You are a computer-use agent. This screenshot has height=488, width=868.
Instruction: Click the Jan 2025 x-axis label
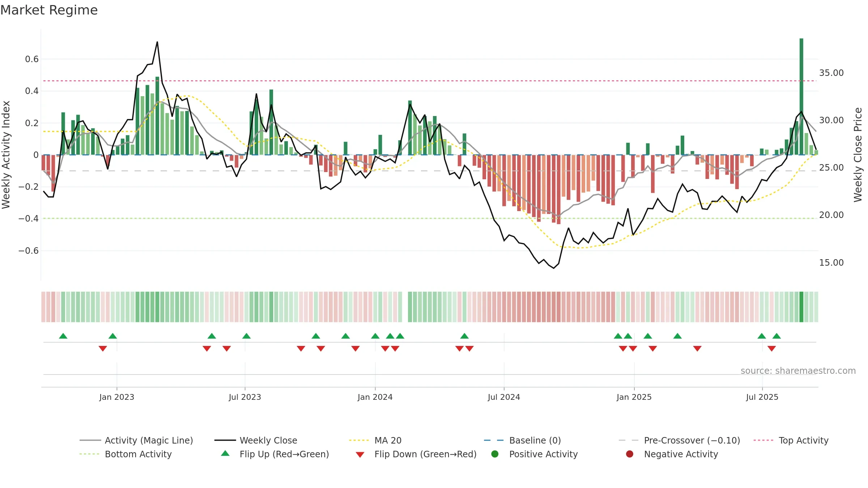(634, 397)
